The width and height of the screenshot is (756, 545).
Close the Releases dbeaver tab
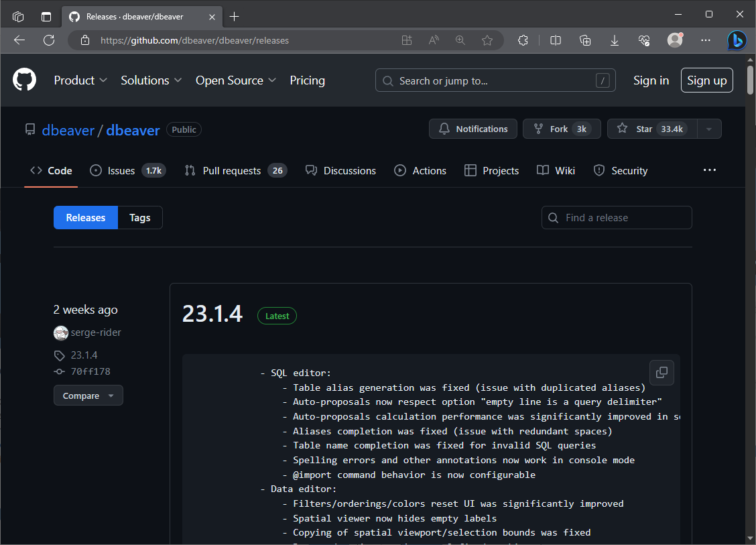tap(212, 17)
